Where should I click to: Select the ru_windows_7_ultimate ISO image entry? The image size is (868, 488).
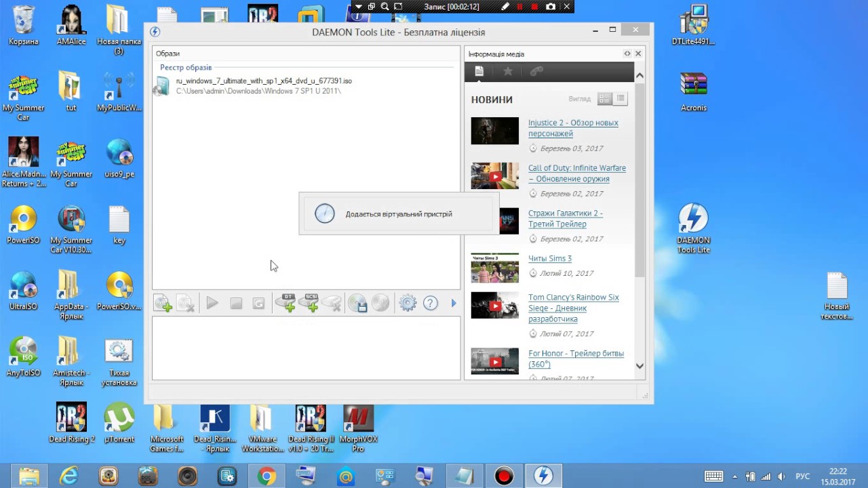click(307, 85)
